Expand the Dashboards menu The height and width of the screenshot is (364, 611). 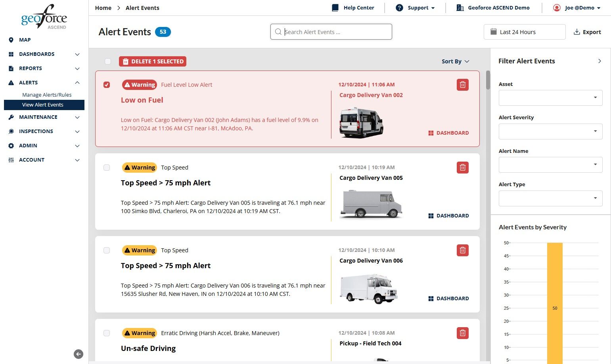44,54
